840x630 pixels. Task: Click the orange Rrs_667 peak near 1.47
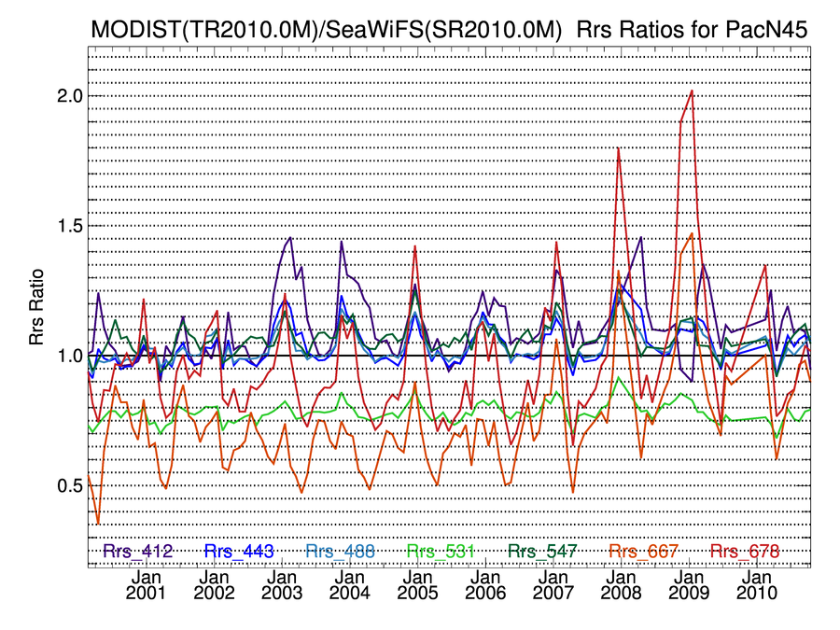[x=693, y=233]
